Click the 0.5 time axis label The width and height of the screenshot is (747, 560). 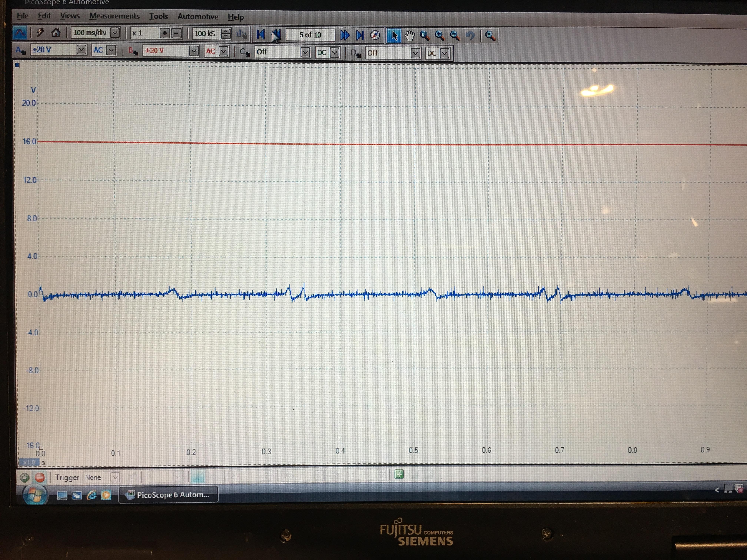coord(413,451)
